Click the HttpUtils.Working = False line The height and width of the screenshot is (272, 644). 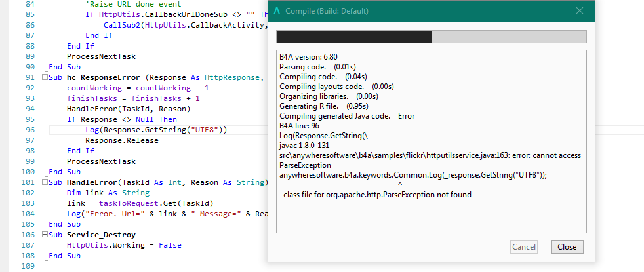(x=124, y=245)
